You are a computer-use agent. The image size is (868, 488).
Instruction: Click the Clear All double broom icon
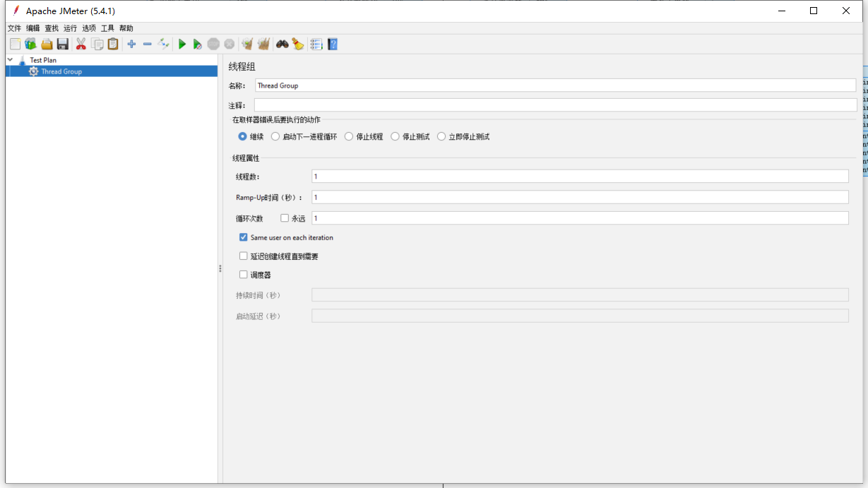[x=263, y=44]
